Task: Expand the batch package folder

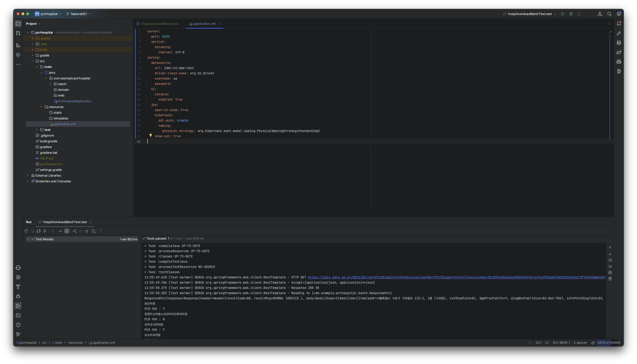Action: tap(51, 84)
